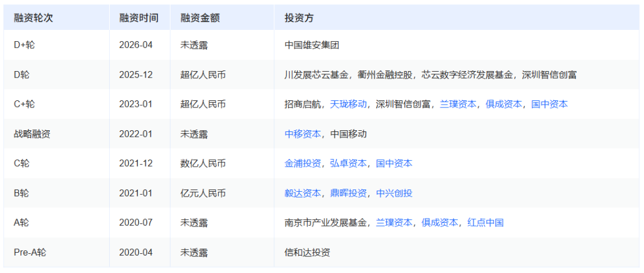Viewport: 644px width, 273px height.
Task: Click 未透露 amount in the Pre-A轮 row
Action: (x=194, y=253)
